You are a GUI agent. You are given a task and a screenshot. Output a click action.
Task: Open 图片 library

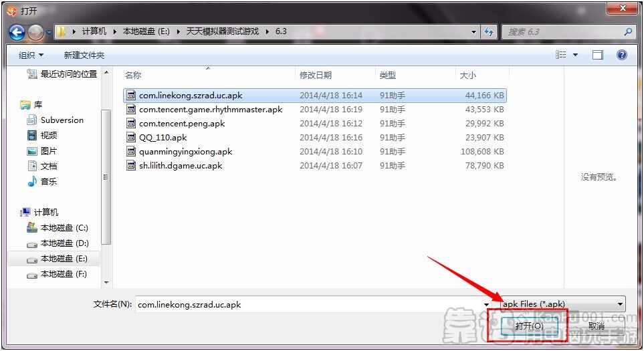click(42, 150)
